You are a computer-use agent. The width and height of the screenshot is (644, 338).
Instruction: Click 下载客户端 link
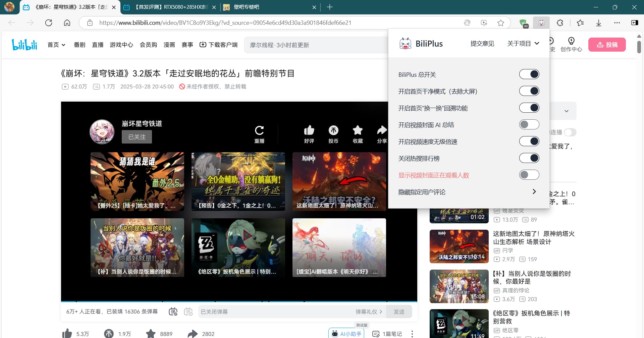tap(218, 45)
